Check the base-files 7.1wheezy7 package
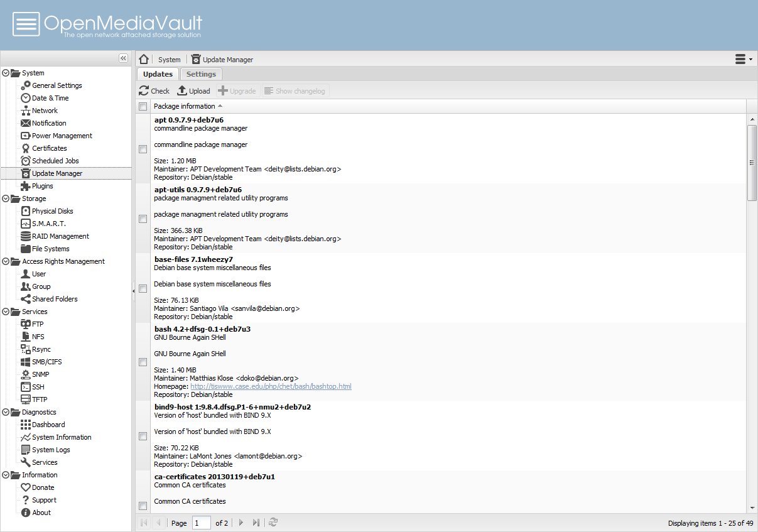 coord(143,288)
